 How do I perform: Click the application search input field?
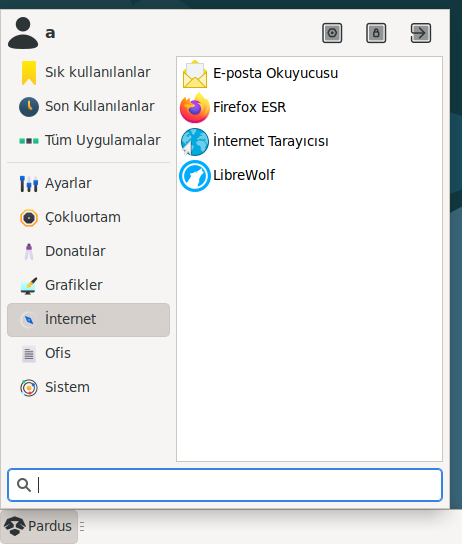click(225, 485)
